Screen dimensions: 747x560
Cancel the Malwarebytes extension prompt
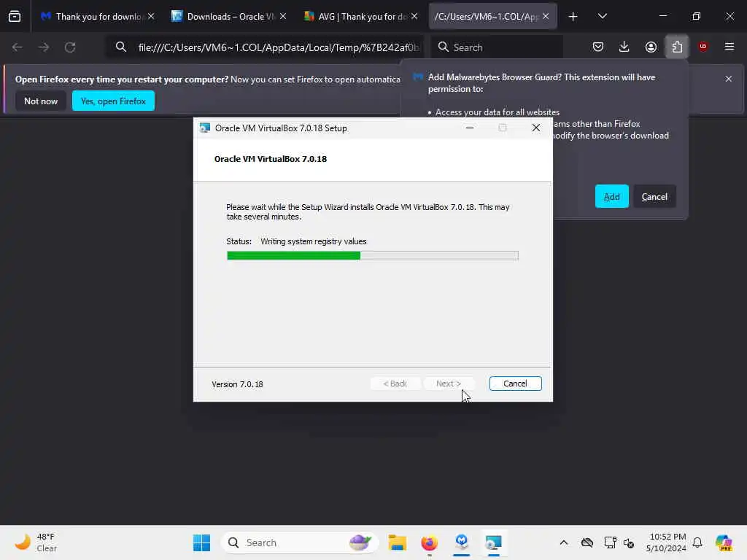pyautogui.click(x=654, y=197)
